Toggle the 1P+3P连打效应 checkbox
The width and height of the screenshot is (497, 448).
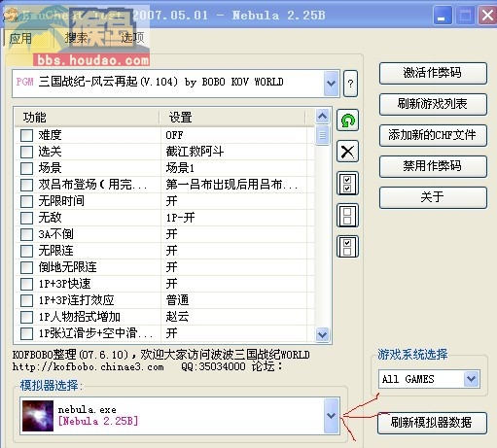click(26, 300)
